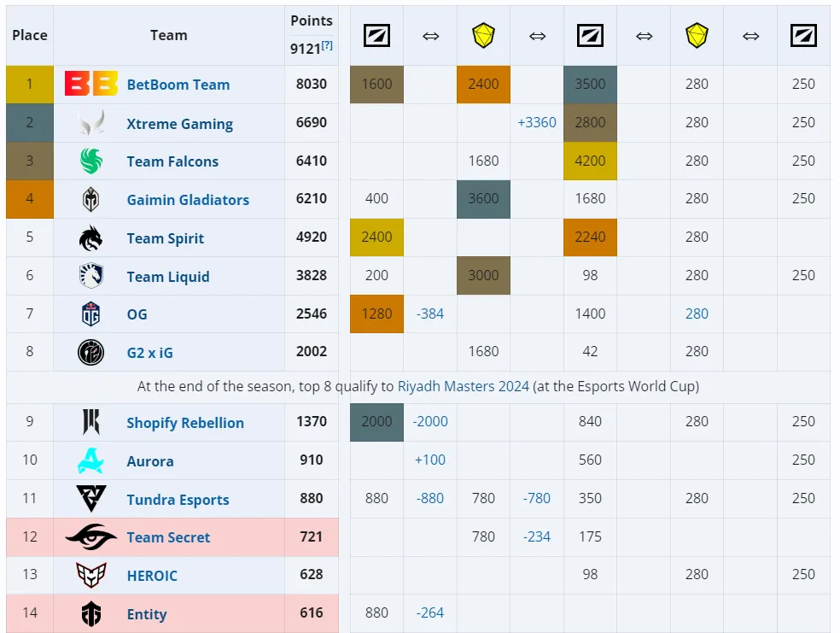Viewport: 840px width, 633px height.
Task: Open the HEROIC team link
Action: (x=152, y=576)
